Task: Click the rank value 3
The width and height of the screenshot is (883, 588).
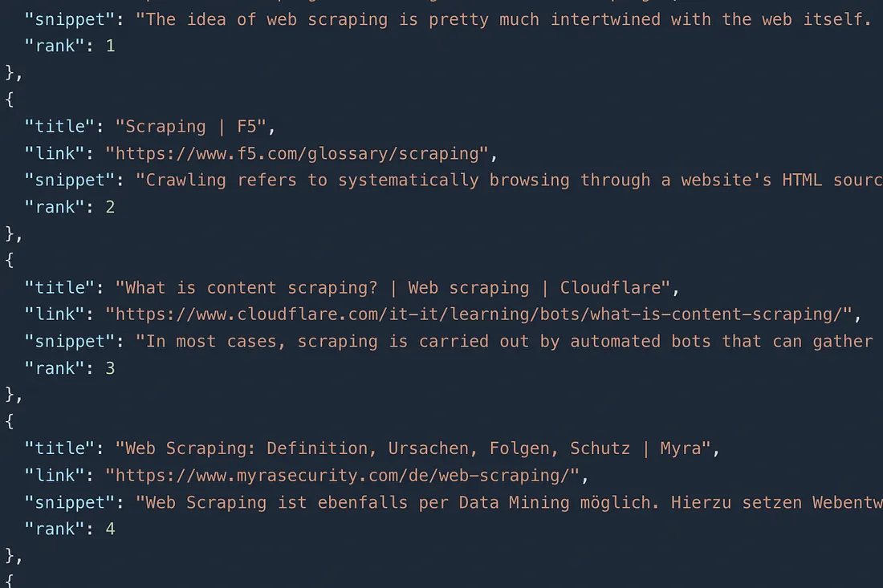Action: coord(110,368)
